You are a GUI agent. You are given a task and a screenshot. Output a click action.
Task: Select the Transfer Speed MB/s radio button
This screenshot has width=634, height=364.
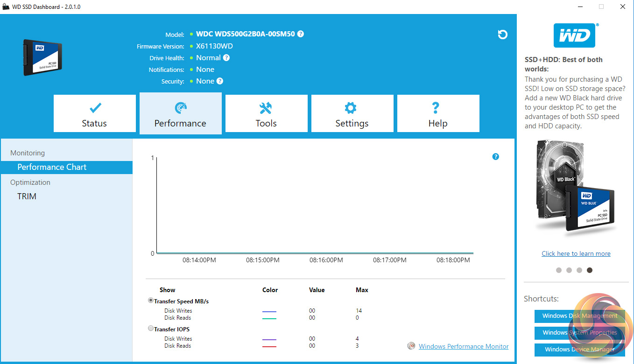pos(151,301)
